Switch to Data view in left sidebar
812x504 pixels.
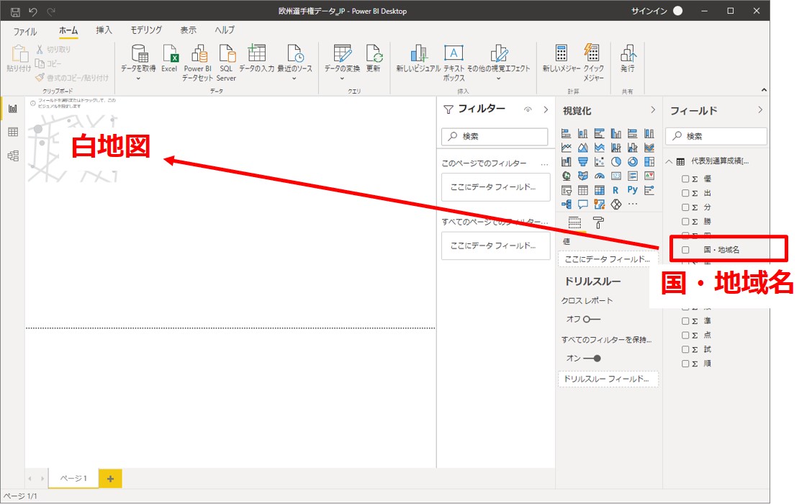[x=13, y=132]
